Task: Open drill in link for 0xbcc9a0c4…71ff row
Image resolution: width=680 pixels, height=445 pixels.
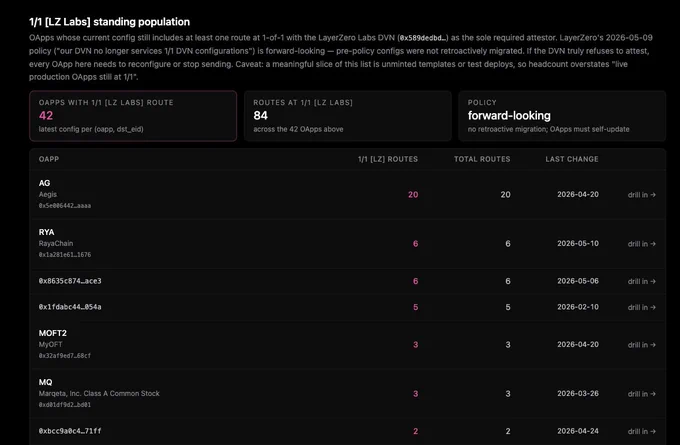Action: point(641,431)
